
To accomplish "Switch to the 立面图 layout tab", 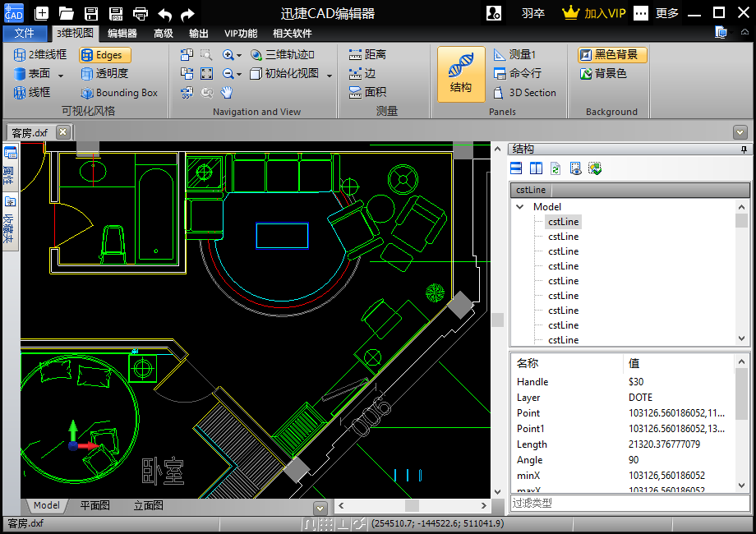I will (x=149, y=505).
